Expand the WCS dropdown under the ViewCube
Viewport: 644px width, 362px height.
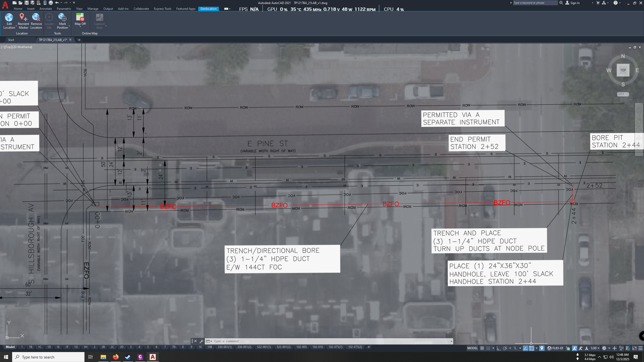pos(623,94)
